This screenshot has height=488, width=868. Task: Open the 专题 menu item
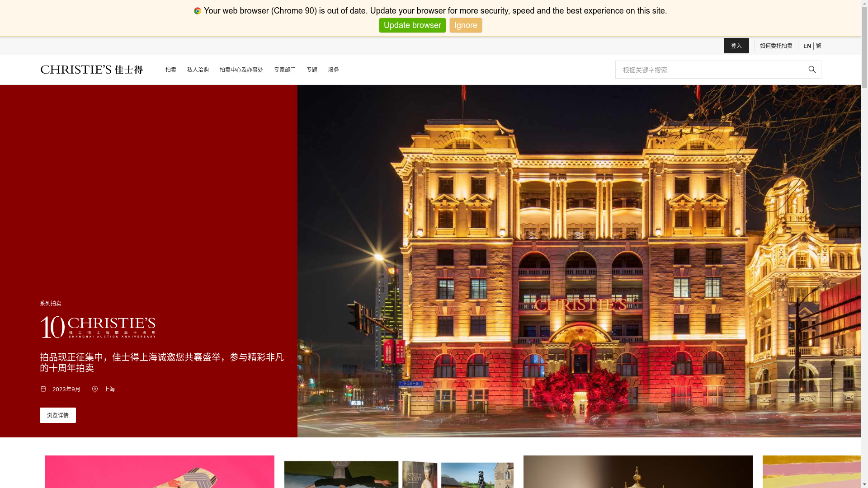click(x=312, y=70)
